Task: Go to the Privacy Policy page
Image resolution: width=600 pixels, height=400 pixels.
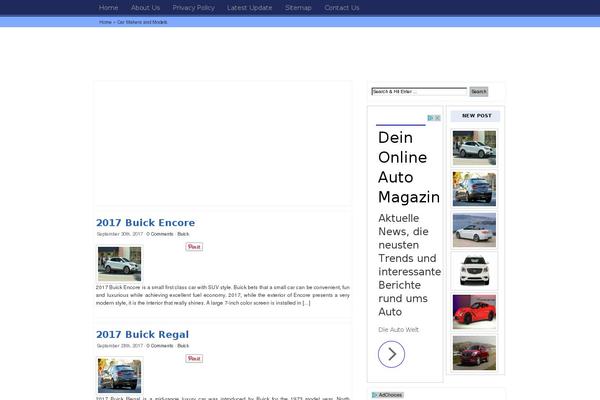Action: [x=193, y=8]
